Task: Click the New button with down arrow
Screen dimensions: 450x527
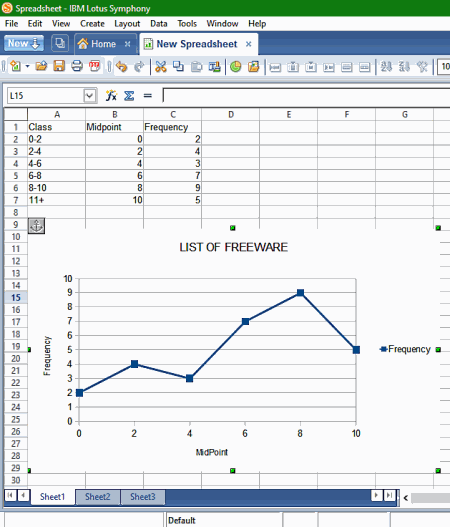Action: [24, 43]
